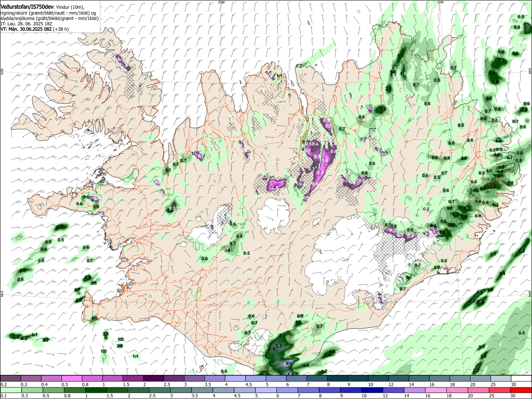Screen dimensions: 532x399
Task: Click the title 'Veðurstofan/IS750dev'
Action: coord(27,7)
